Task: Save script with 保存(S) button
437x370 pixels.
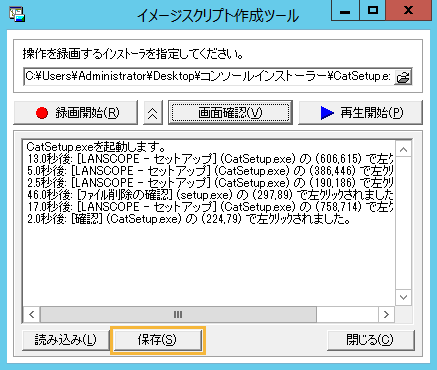Action: (157, 340)
